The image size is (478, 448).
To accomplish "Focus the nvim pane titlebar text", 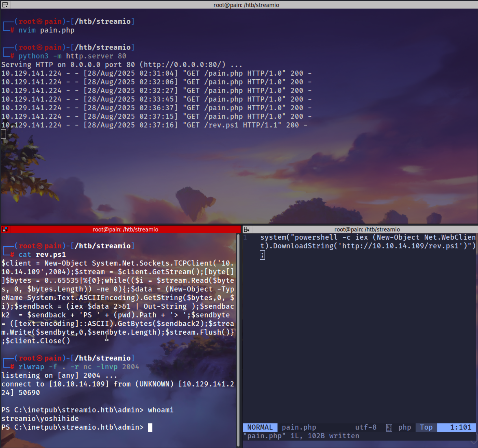I will (x=367, y=229).
